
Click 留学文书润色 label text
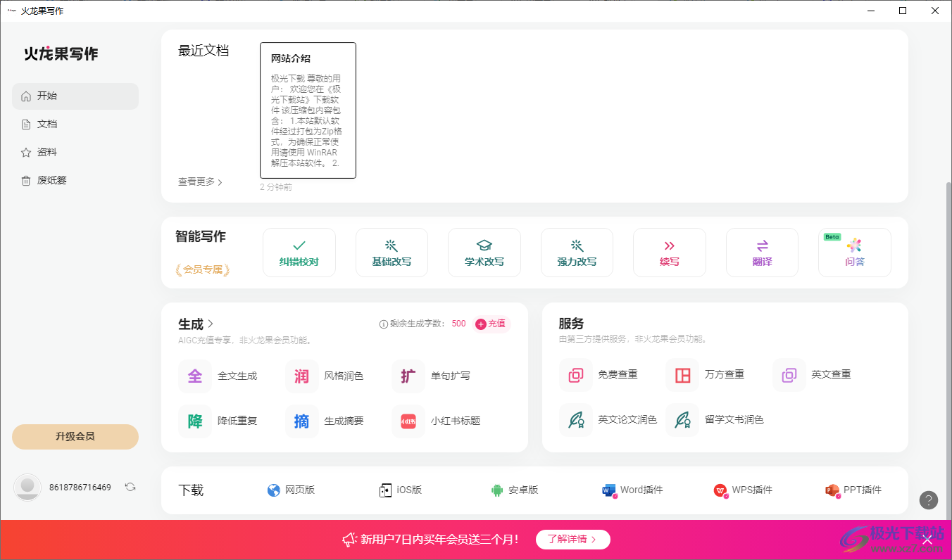tap(734, 420)
